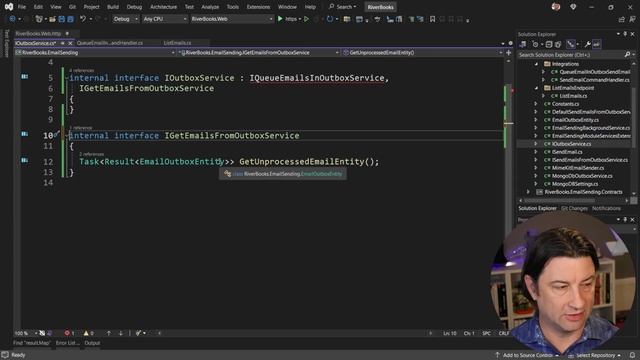Viewport: 640px width, 360px height.
Task: Collapse the ListEmailsEndpoint folder
Action: coord(536,88)
